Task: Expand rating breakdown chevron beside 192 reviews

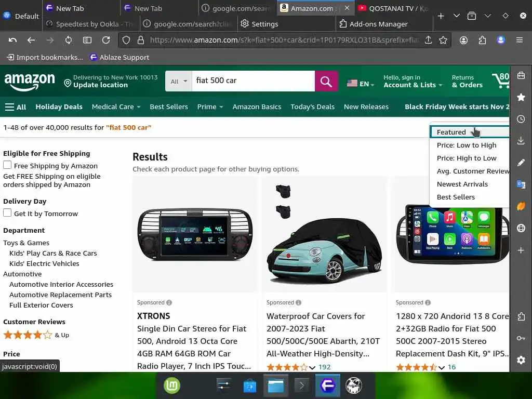Action: click(x=312, y=367)
